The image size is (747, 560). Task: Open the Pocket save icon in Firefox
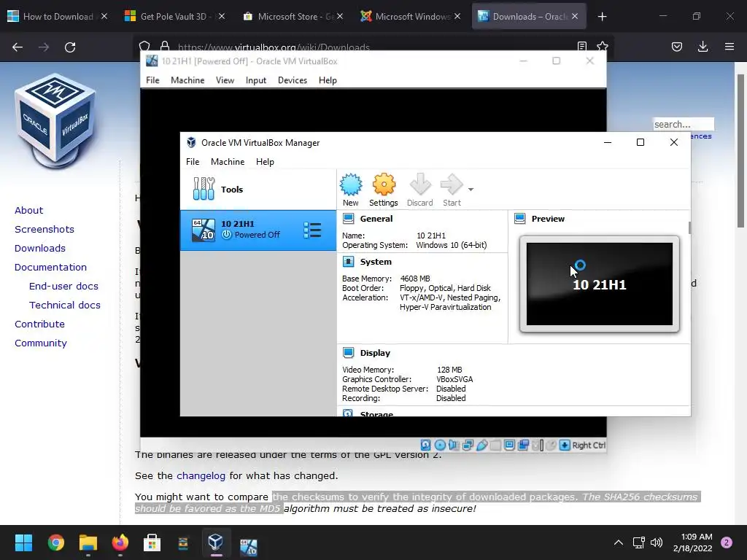pos(677,47)
